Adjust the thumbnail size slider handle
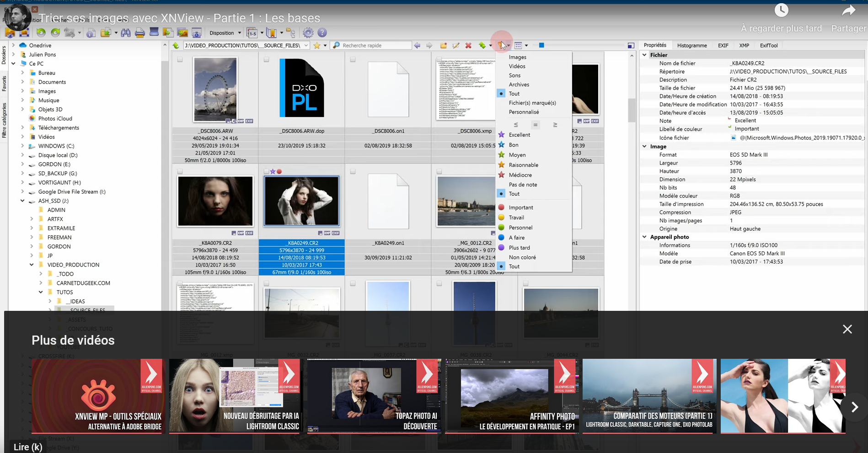Viewport: 868px width, 453px height. [541, 45]
